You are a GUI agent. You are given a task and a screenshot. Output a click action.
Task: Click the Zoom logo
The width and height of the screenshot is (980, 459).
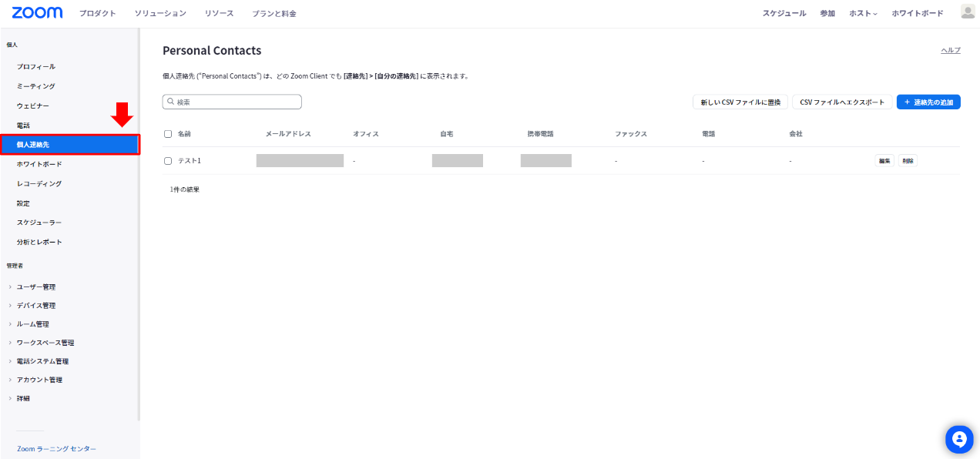[38, 13]
